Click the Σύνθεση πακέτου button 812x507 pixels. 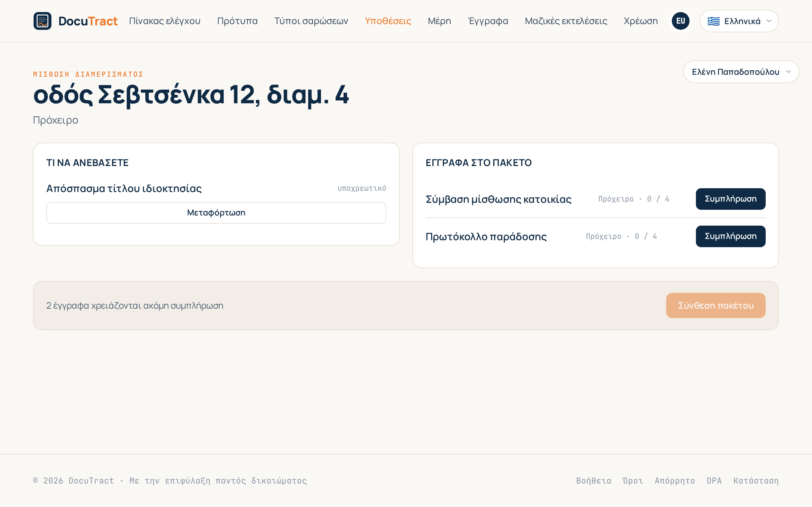coord(716,305)
